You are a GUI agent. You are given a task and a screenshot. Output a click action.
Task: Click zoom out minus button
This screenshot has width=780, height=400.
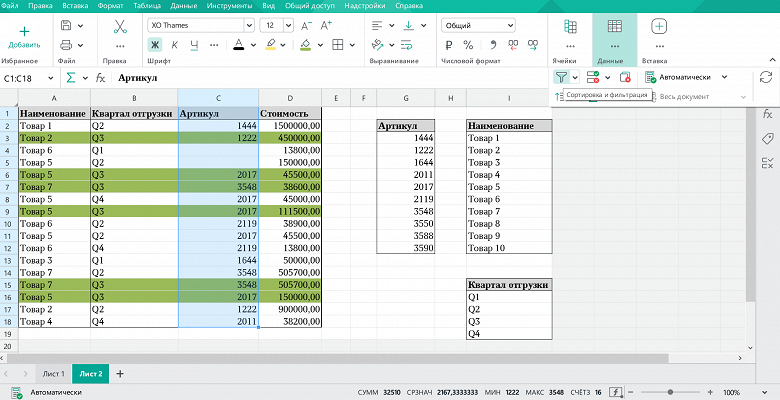click(x=631, y=393)
